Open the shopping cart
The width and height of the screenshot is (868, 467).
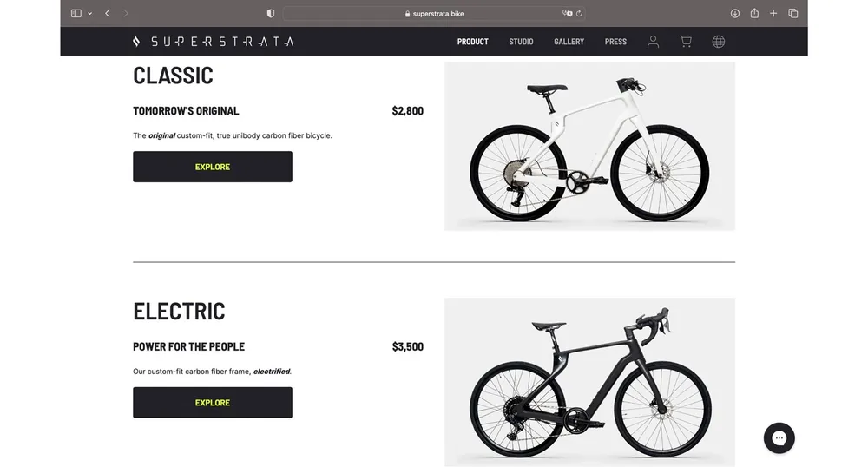tap(686, 42)
